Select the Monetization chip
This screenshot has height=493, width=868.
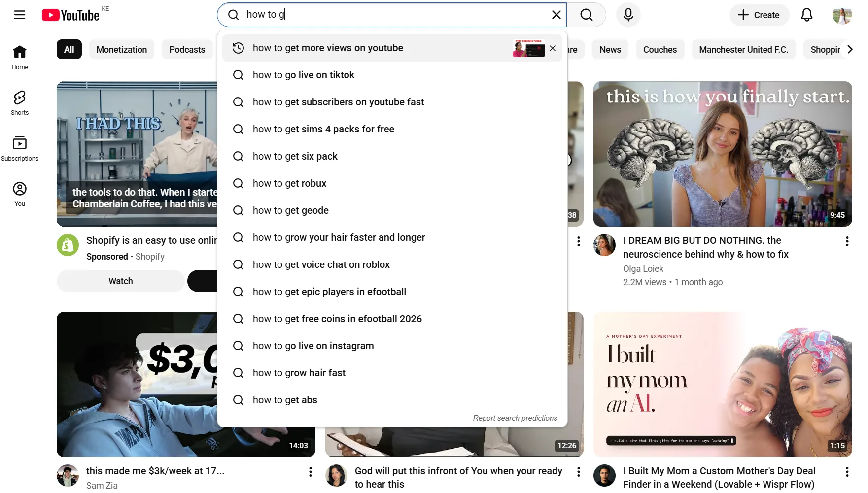pos(122,49)
